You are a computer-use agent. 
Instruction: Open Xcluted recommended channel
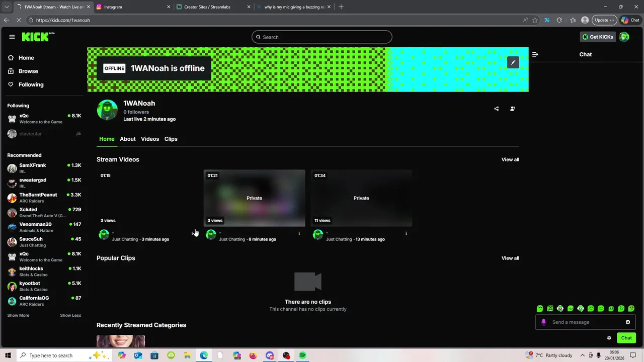(44, 212)
